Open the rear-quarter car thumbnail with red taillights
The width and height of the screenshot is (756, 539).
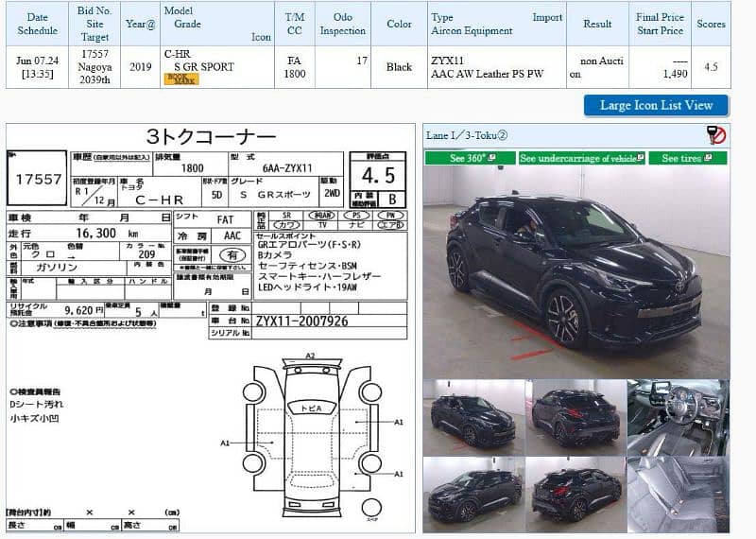click(x=576, y=417)
